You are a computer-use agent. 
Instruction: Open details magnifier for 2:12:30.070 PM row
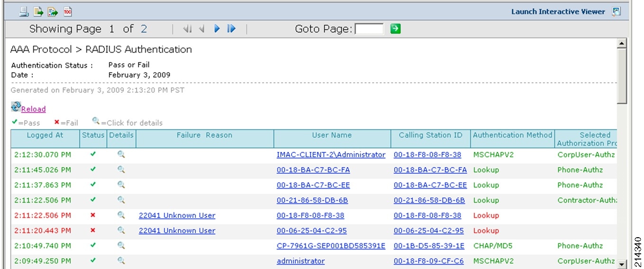[x=121, y=154]
